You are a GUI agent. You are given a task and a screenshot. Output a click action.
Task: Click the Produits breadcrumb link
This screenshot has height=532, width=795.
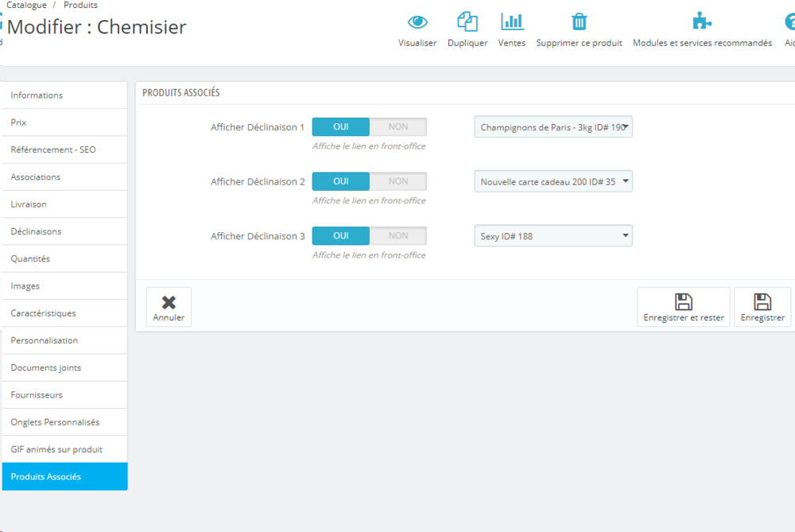pyautogui.click(x=80, y=5)
